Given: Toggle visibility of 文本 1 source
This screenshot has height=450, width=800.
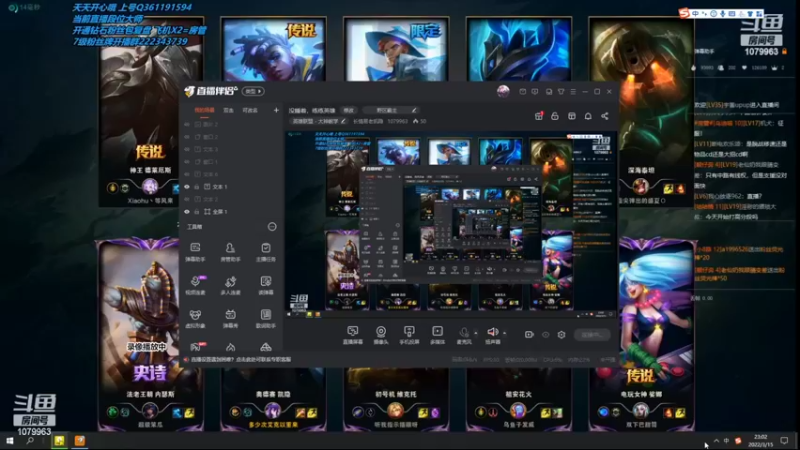Looking at the screenshot, I should 187,187.
